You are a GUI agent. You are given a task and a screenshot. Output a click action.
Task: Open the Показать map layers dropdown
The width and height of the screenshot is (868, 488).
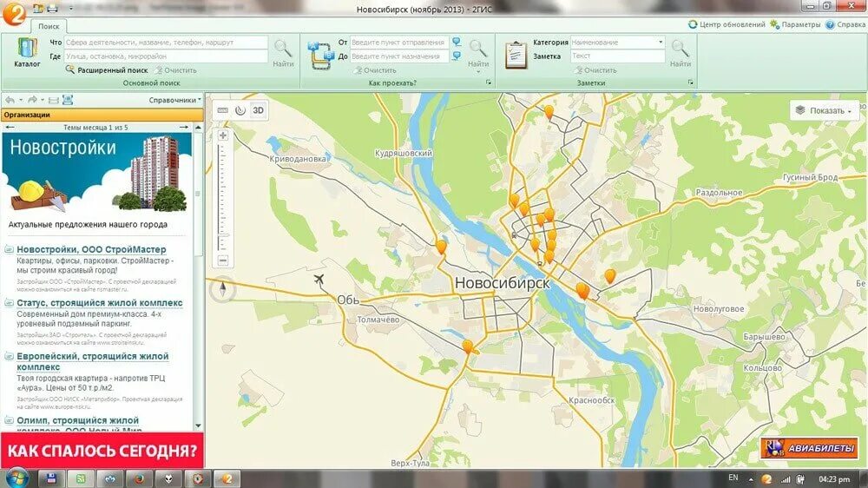tap(824, 110)
